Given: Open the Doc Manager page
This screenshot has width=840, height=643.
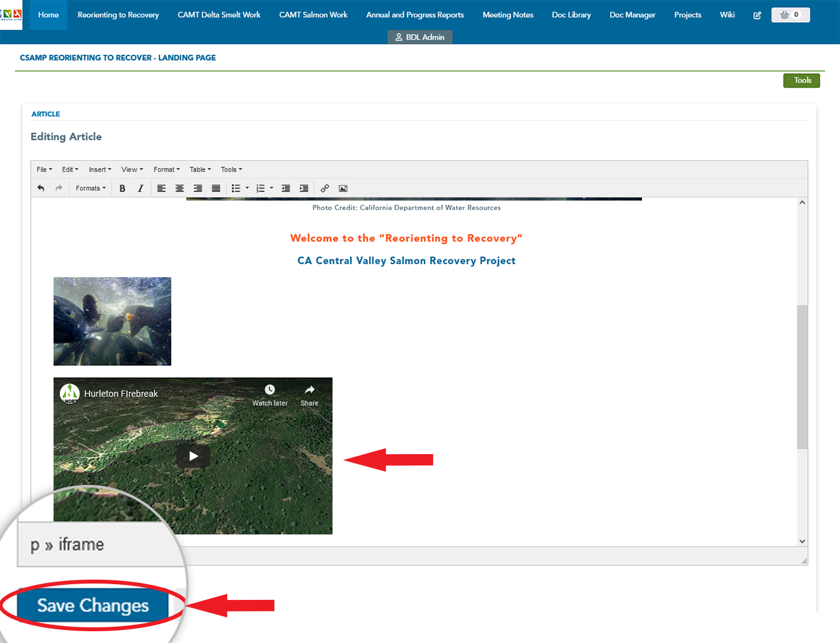Looking at the screenshot, I should pyautogui.click(x=632, y=15).
